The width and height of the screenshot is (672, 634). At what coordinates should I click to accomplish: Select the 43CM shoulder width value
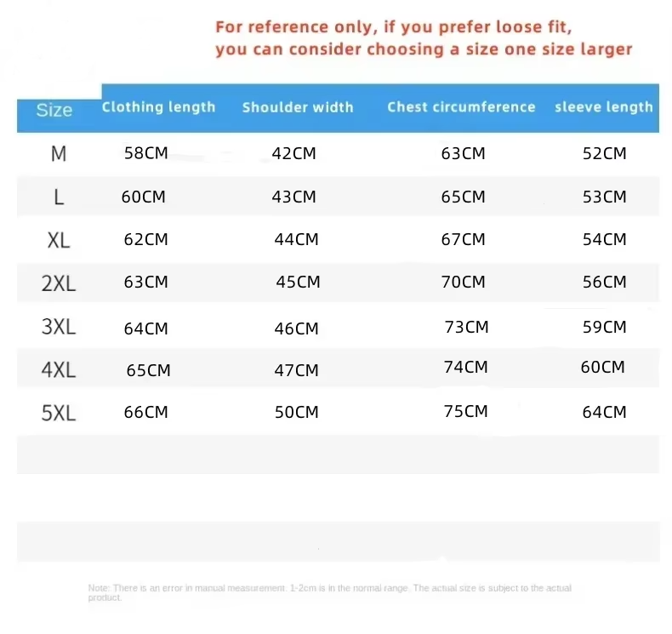pos(294,197)
